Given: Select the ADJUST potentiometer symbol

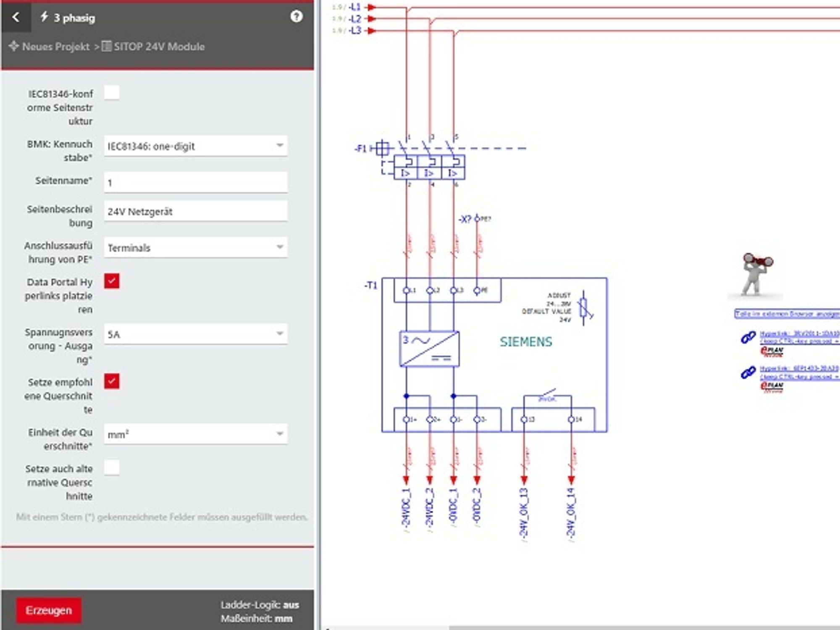Looking at the screenshot, I should click(x=584, y=308).
